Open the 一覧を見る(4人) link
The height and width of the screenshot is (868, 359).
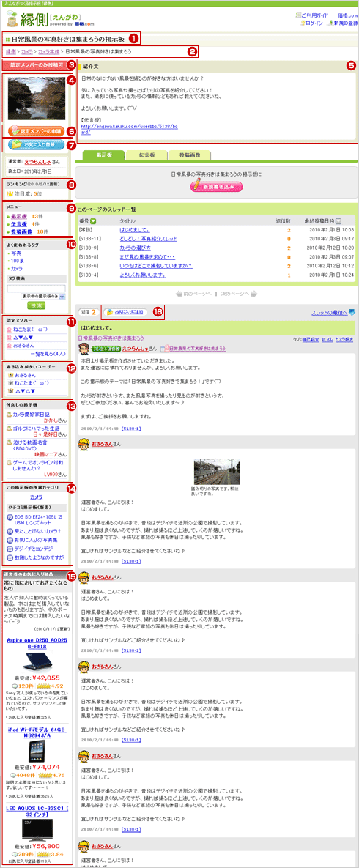pyautogui.click(x=49, y=352)
